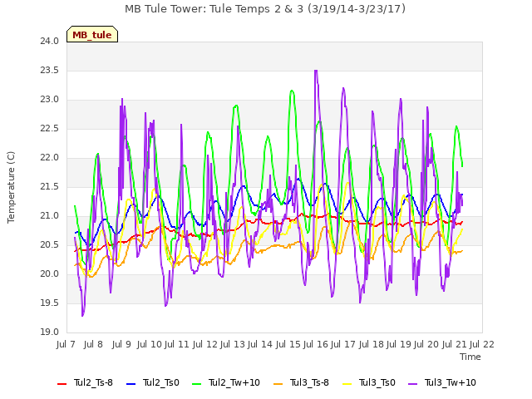This screenshot has width=532, height=399.
Task: Toggle the Tul2_Ts0 legend entry
Action: (x=153, y=382)
